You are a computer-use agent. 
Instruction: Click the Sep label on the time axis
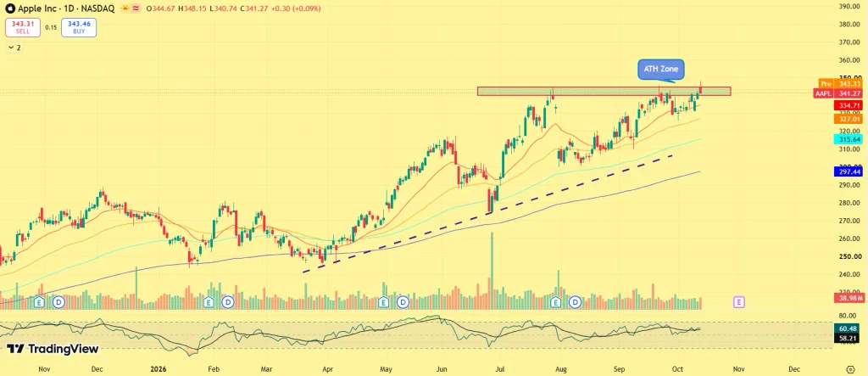click(x=620, y=369)
